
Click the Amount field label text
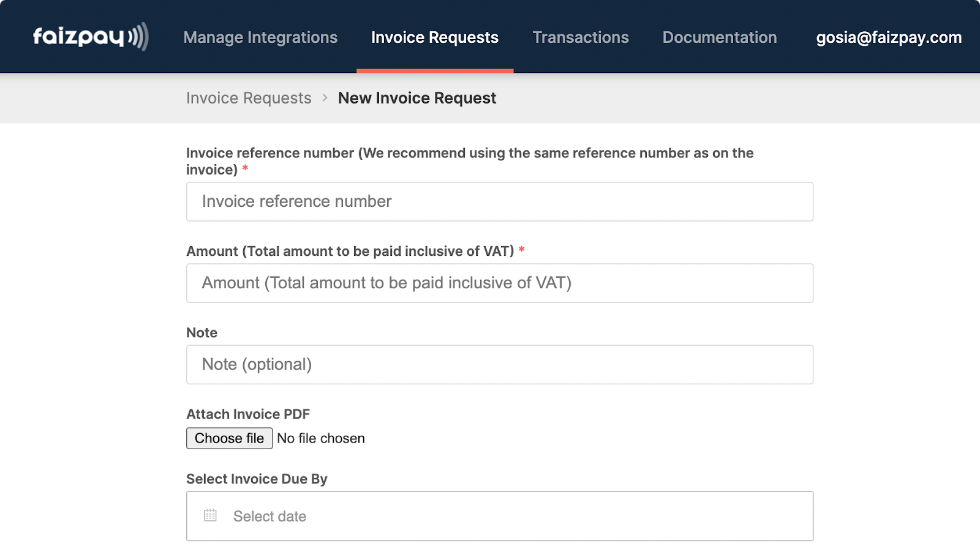point(350,252)
